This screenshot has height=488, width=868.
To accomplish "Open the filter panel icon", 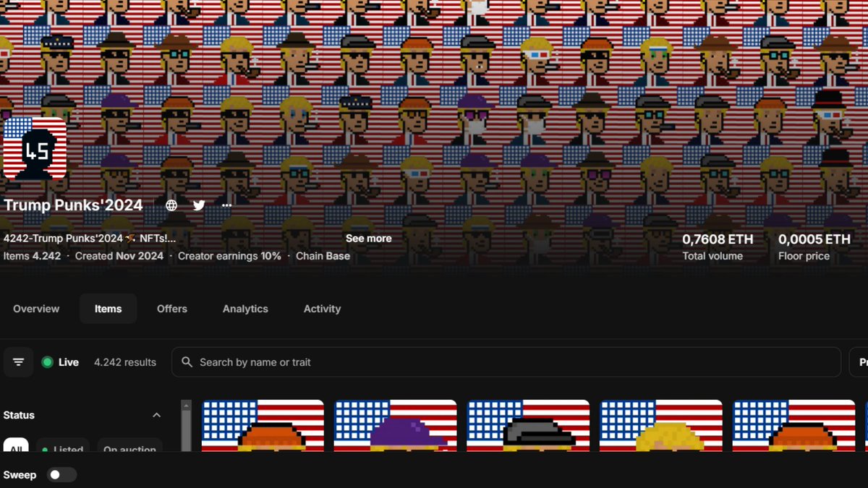I will click(18, 361).
